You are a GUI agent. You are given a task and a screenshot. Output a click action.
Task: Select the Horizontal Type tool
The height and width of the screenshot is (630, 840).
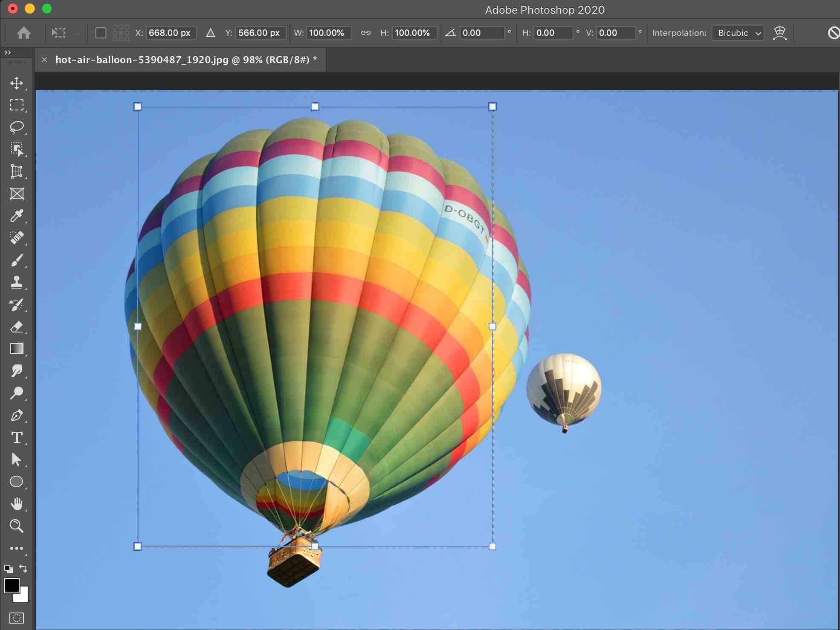(17, 438)
